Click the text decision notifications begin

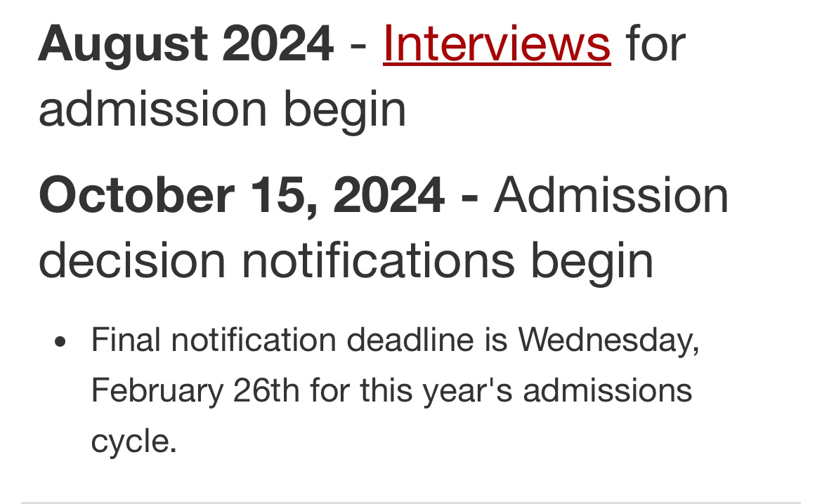pyautogui.click(x=346, y=260)
